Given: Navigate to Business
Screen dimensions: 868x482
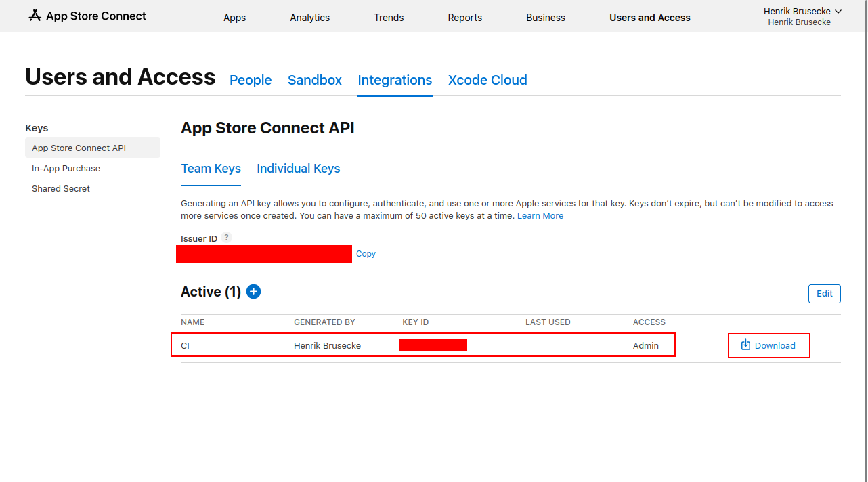Looking at the screenshot, I should point(546,18).
